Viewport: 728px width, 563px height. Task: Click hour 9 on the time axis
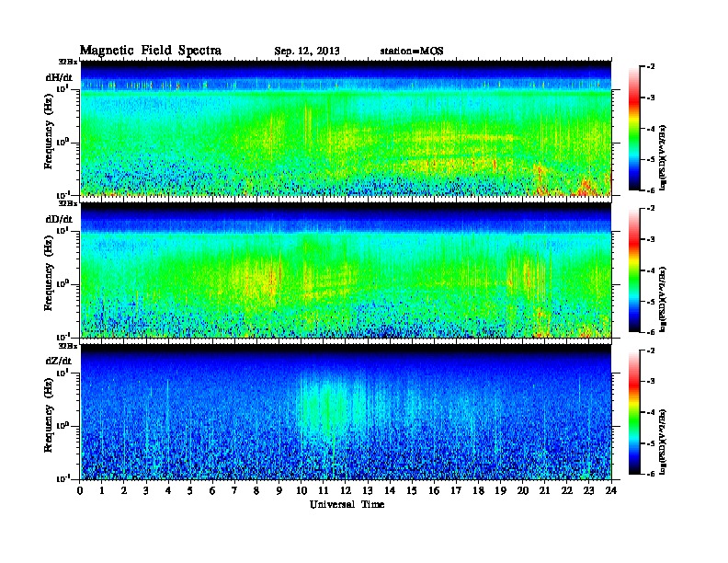point(279,490)
